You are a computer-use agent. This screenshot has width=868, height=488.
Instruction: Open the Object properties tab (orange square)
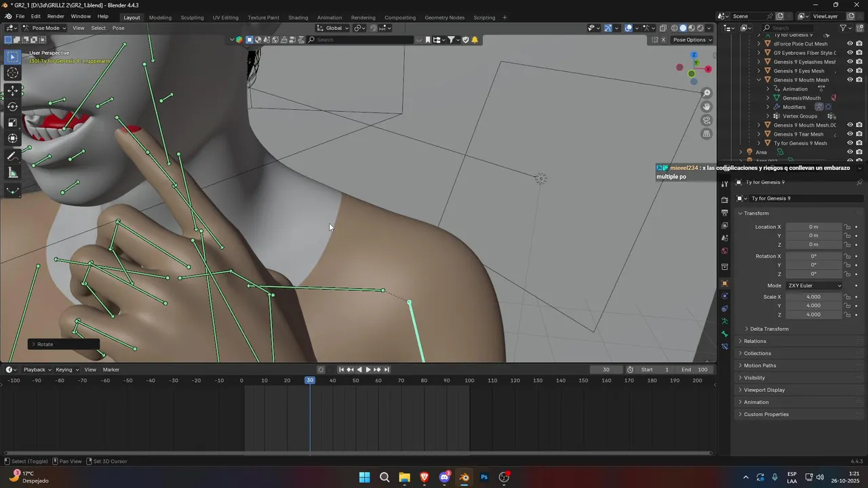coord(724,283)
